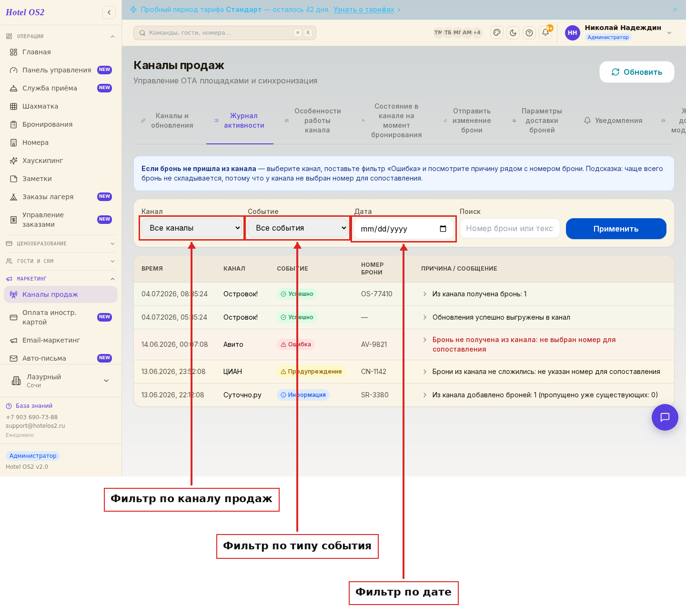
Task: Select Каналы продаж in the sidebar
Action: (x=61, y=294)
